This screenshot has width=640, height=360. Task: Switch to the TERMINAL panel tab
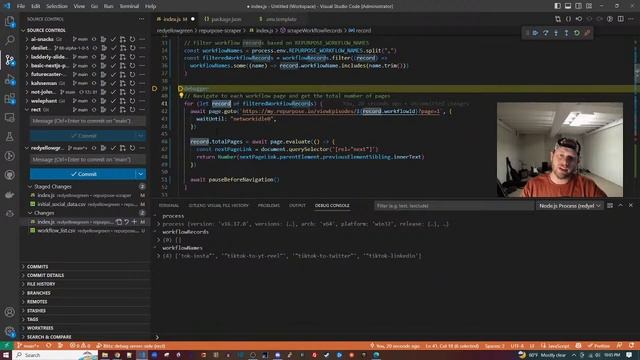coord(169,205)
